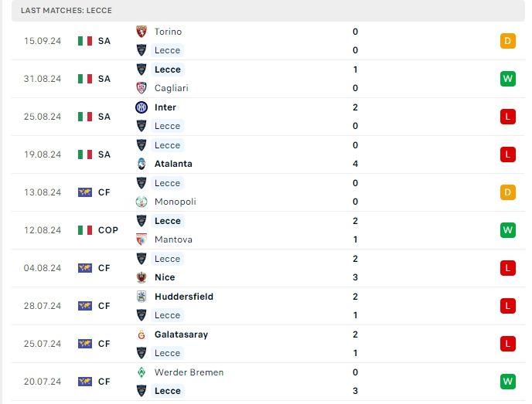Screen dimensions: 532x404
Task: Click the draw badge for Torino match
Action: pos(508,41)
